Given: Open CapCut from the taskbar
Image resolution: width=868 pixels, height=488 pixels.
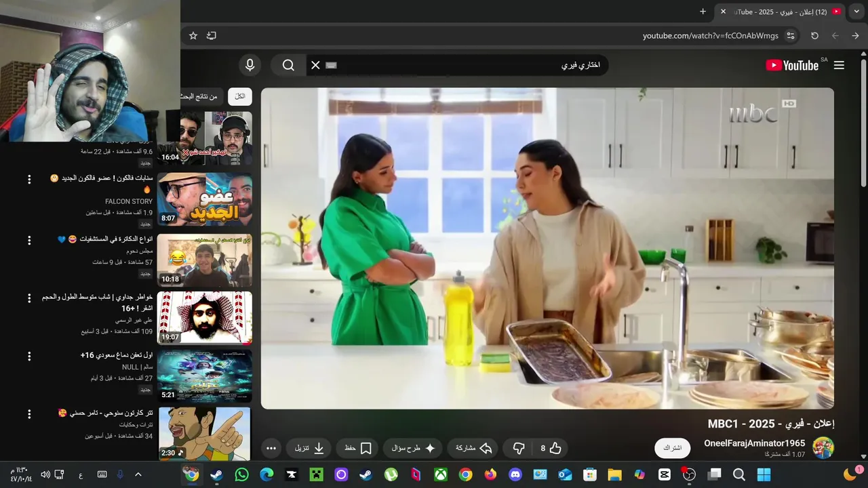Looking at the screenshot, I should 665,474.
